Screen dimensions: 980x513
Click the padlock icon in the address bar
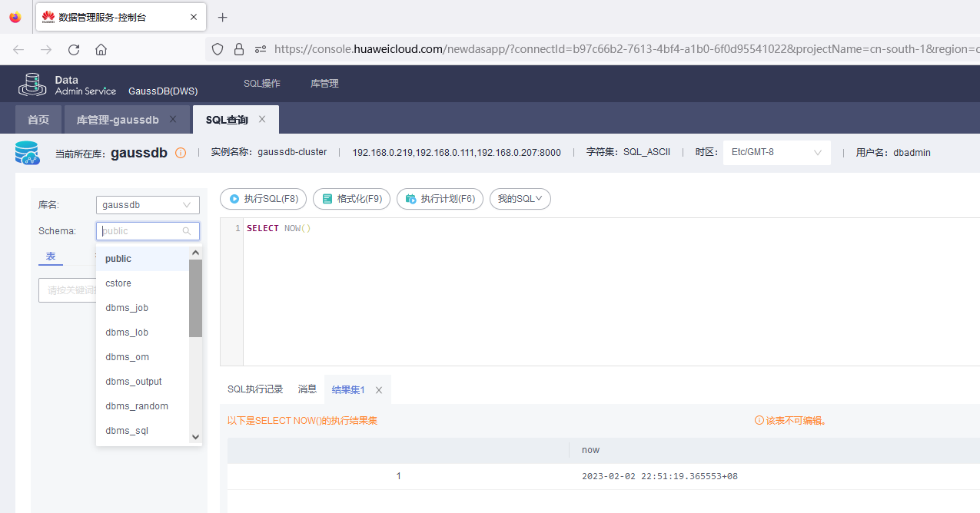pos(239,48)
